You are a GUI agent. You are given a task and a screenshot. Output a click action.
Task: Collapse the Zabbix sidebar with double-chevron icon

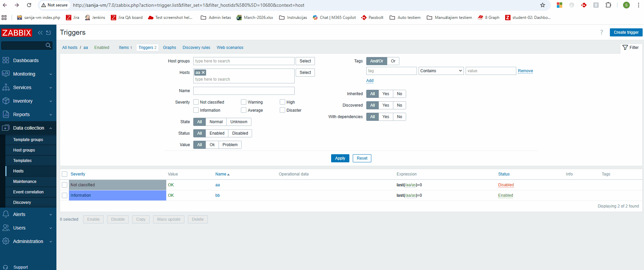[40, 33]
